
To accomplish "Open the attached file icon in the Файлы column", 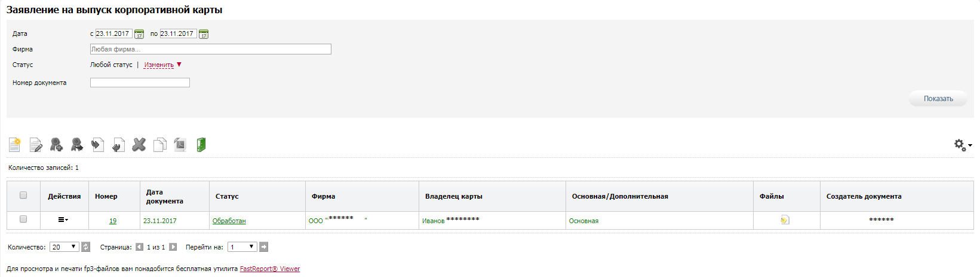I will point(785,220).
